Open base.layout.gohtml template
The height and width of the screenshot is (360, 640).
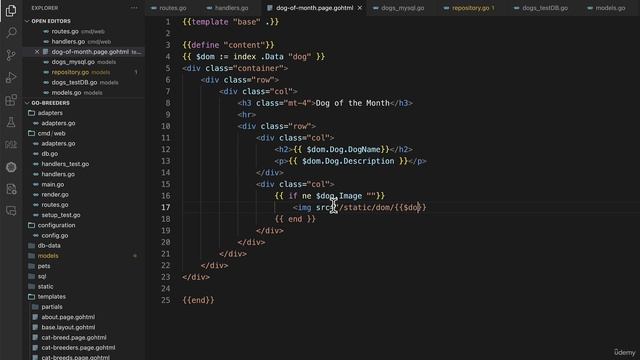pos(68,327)
